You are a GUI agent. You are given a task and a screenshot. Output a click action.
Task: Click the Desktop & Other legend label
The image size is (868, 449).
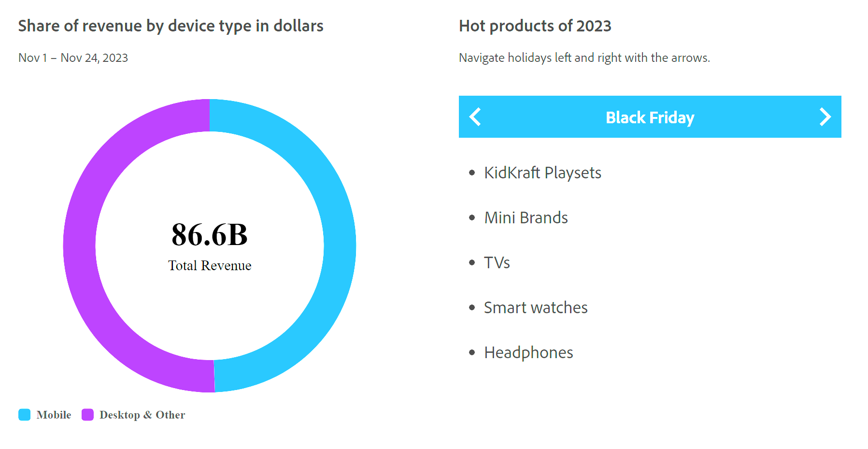point(142,415)
